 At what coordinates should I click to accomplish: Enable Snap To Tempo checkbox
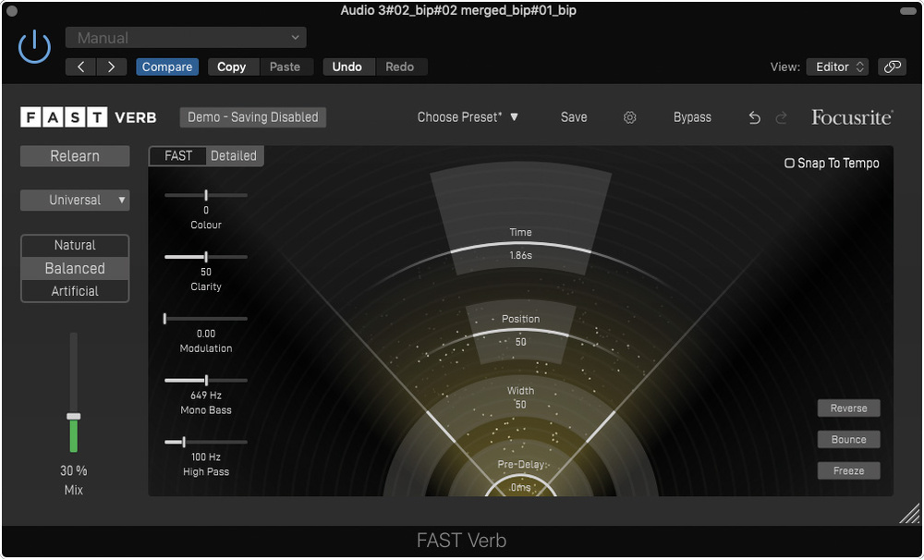[789, 164]
